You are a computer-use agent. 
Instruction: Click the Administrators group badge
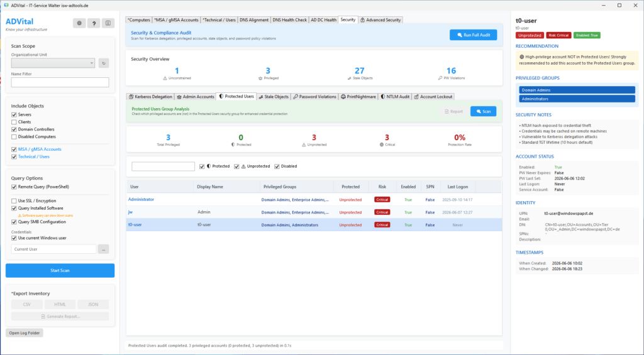click(577, 99)
